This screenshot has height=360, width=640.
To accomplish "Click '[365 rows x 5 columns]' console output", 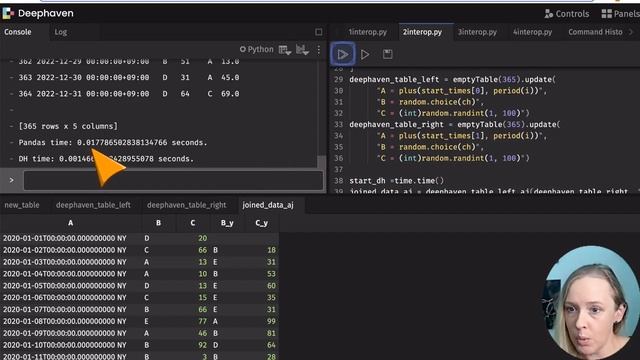I will (68, 126).
